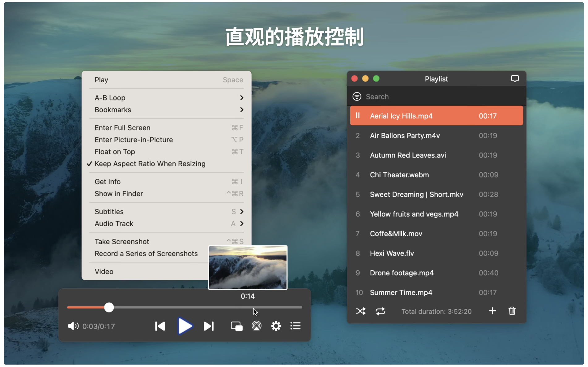Viewport: 588px width, 367px height.
Task: Pause the playing Aerial Icy Hills.mp4 track
Action: point(358,115)
